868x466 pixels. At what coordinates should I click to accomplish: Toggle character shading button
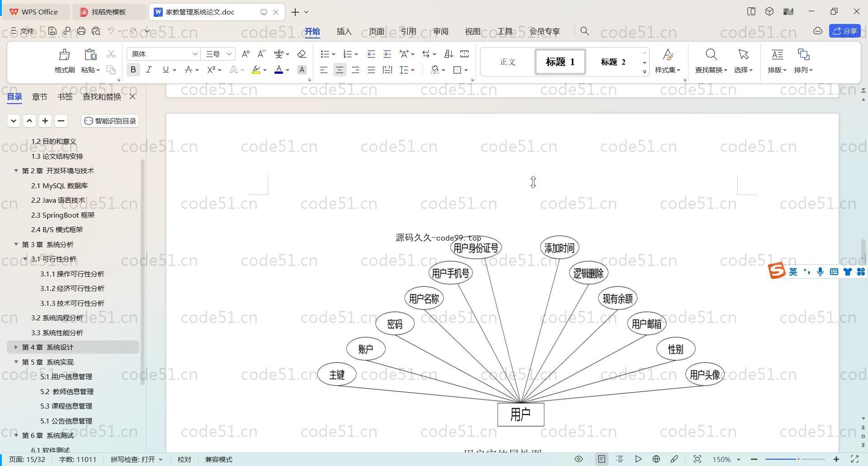302,70
